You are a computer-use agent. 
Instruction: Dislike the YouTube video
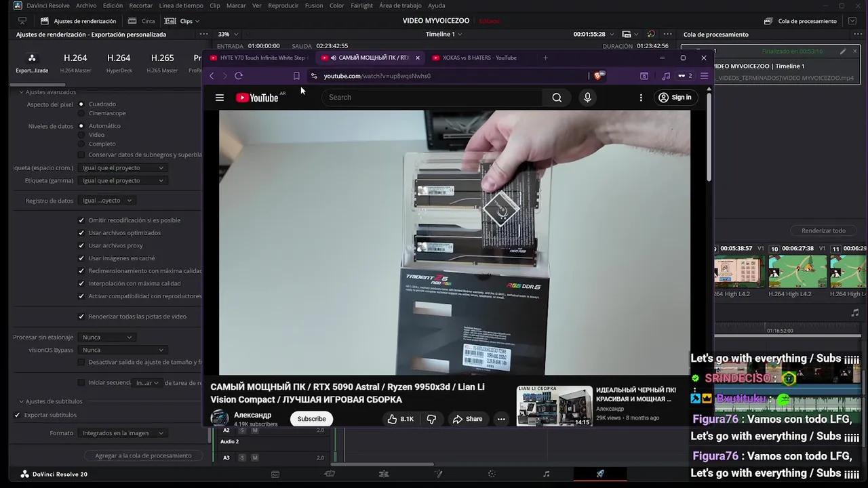431,419
